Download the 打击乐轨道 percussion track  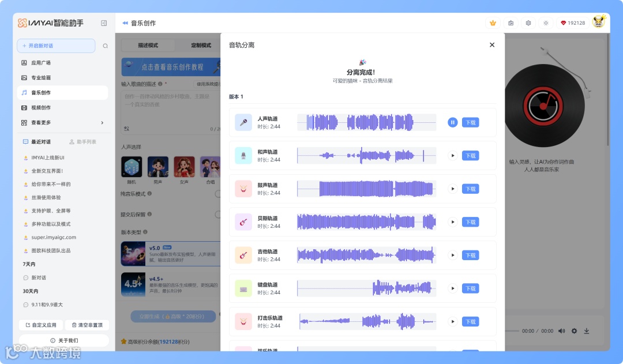click(471, 321)
